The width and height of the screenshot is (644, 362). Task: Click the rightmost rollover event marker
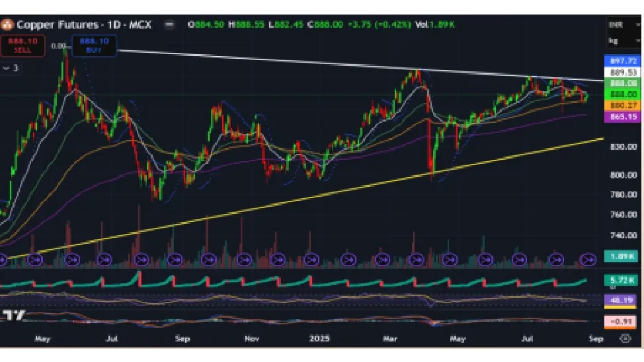pyautogui.click(x=588, y=260)
